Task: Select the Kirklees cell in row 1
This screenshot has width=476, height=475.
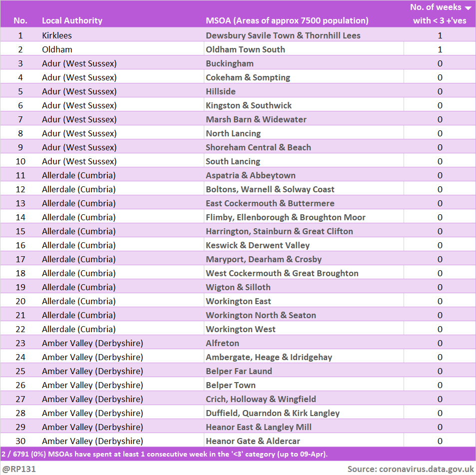Action: coord(57,35)
